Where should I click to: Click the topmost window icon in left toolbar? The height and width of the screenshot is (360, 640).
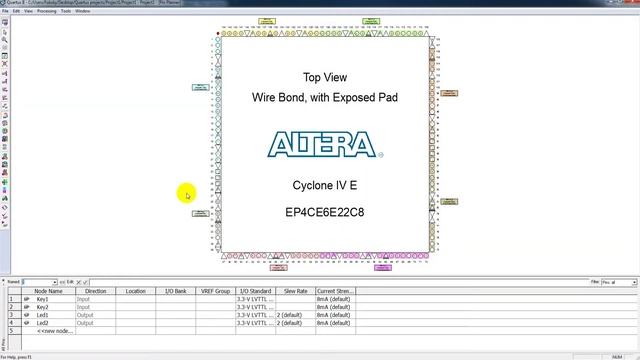[x=4, y=22]
